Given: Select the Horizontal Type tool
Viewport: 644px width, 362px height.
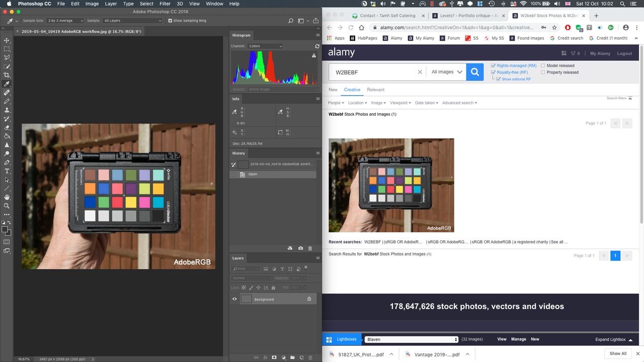Looking at the screenshot, I should pyautogui.click(x=7, y=172).
